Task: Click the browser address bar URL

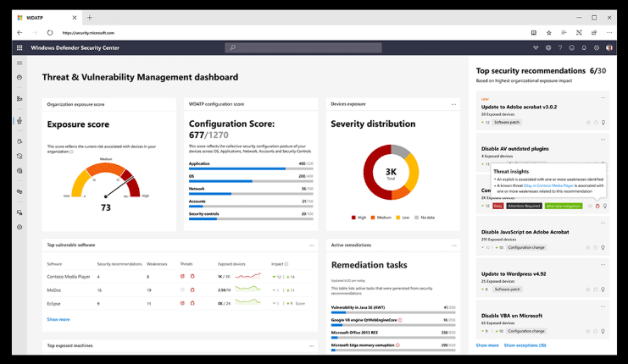Action: click(x=88, y=33)
